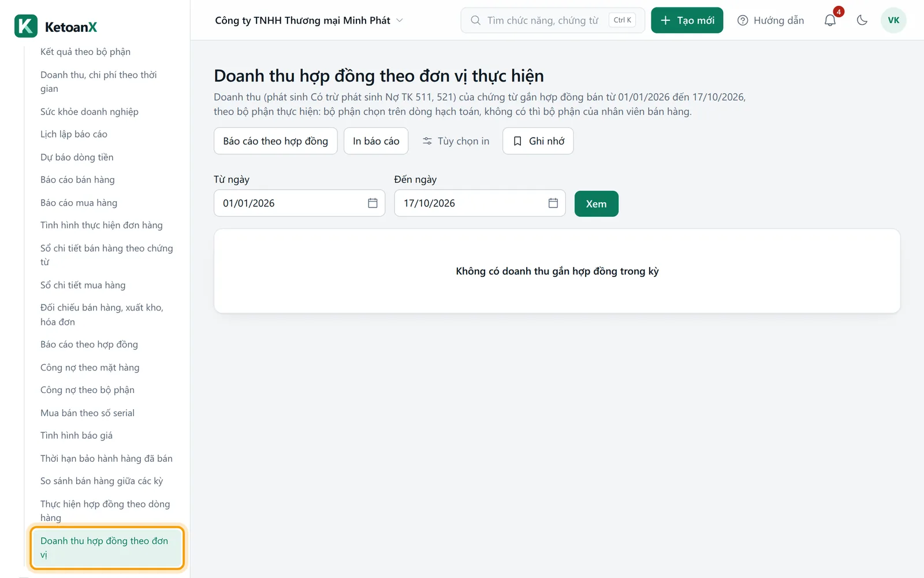Open Dự báo dòng tiền report
The height and width of the screenshot is (578, 924).
tap(77, 157)
